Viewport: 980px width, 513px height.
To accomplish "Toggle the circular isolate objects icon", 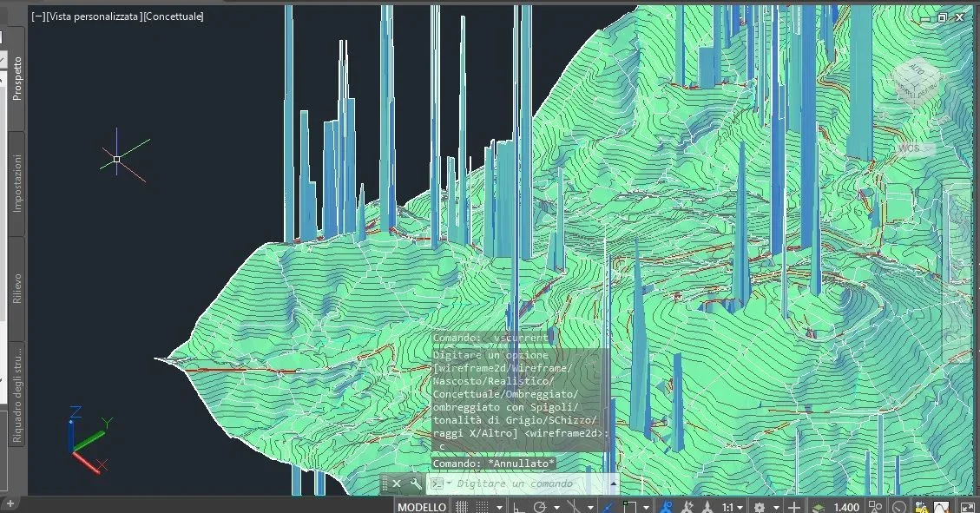I will coord(898,507).
